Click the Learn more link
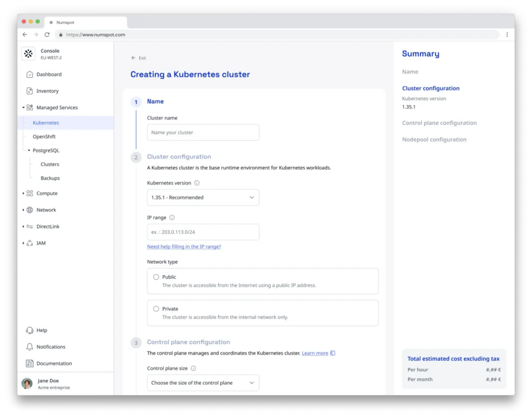Screen dimensions: 532x416 pyautogui.click(x=315, y=353)
